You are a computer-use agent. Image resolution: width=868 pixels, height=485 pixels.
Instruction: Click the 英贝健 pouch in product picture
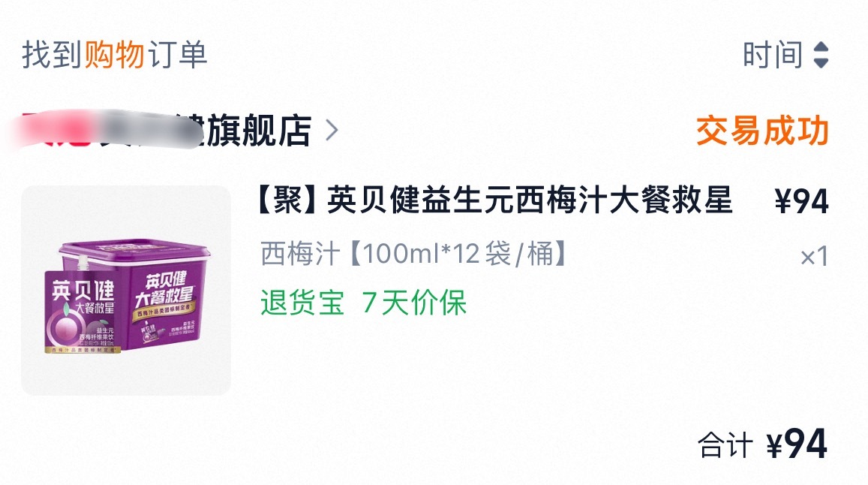pyautogui.click(x=82, y=312)
